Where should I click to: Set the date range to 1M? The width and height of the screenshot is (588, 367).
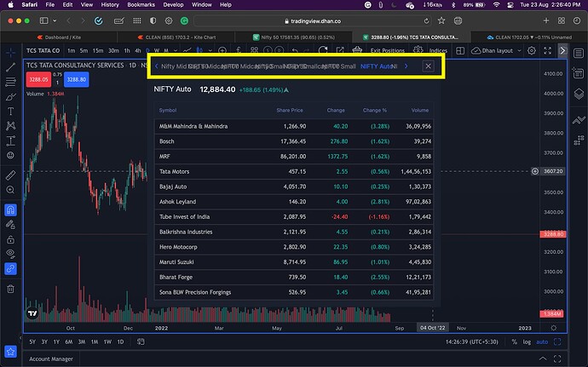(x=95, y=342)
